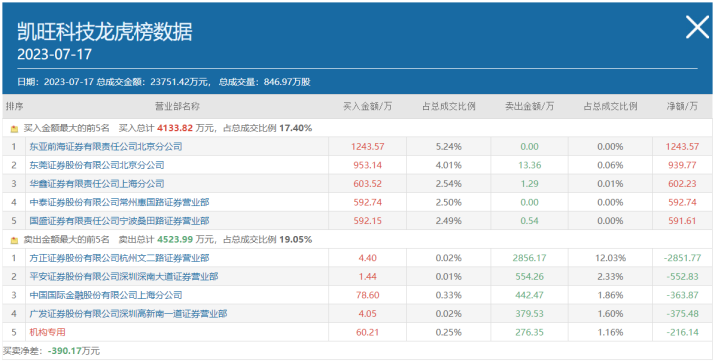715x363 pixels.
Task: Open 中国国际金融股份有限公司上海分公司 link
Action: pos(106,295)
